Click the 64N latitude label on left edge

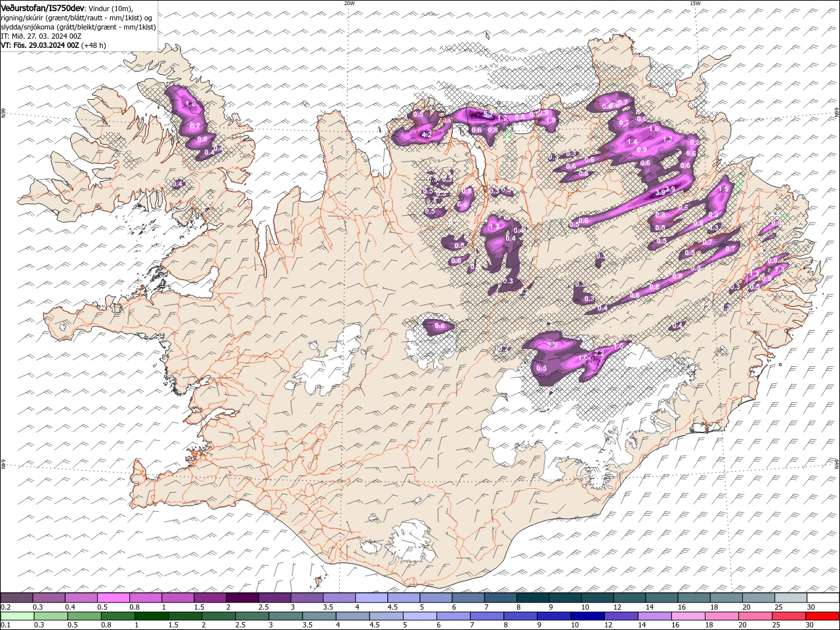3,464
